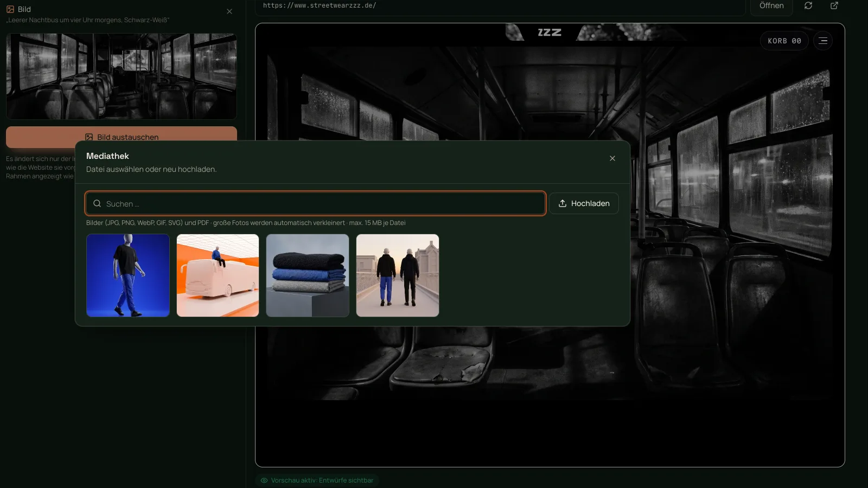This screenshot has width=868, height=488.
Task: Click the Bild panel image icon
Action: 10,9
